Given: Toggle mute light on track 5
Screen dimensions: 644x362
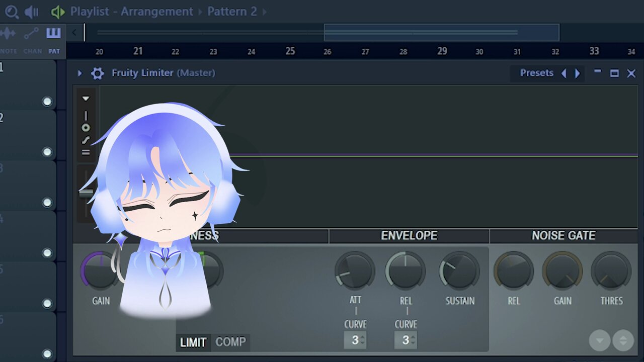Looking at the screenshot, I should tap(47, 303).
